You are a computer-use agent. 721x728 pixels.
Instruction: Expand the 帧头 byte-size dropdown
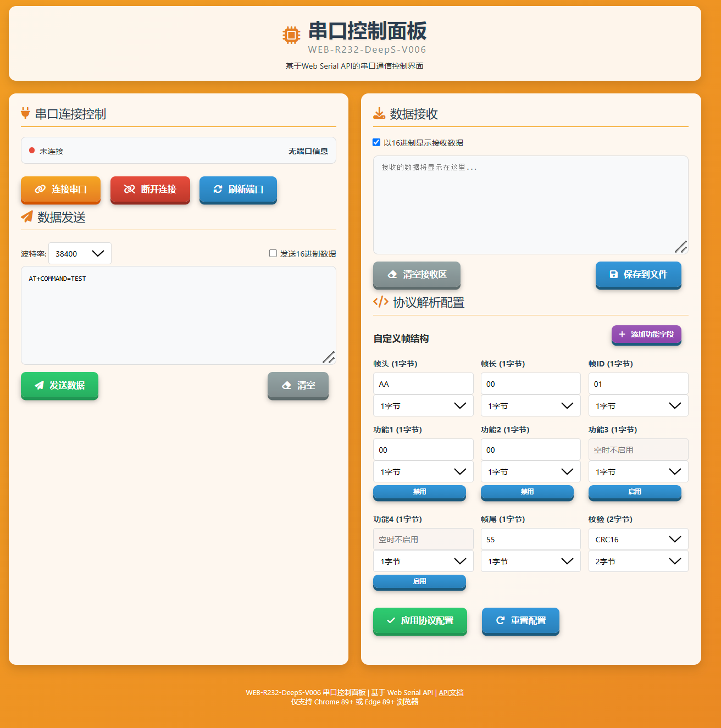[423, 405]
